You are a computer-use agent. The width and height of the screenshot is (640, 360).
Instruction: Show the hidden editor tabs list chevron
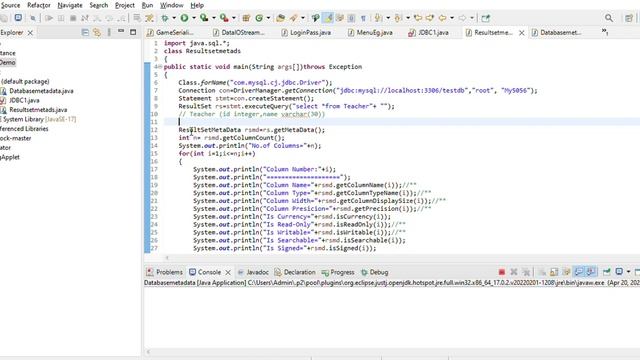point(605,32)
